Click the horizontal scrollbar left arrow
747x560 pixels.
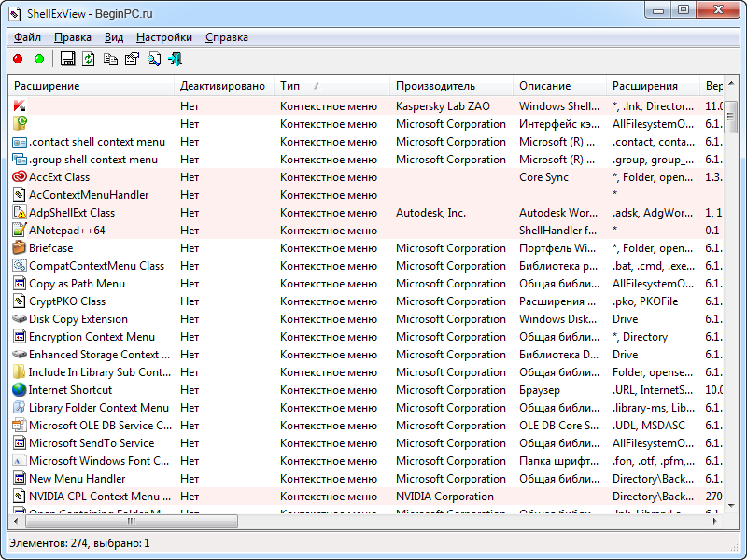16,521
